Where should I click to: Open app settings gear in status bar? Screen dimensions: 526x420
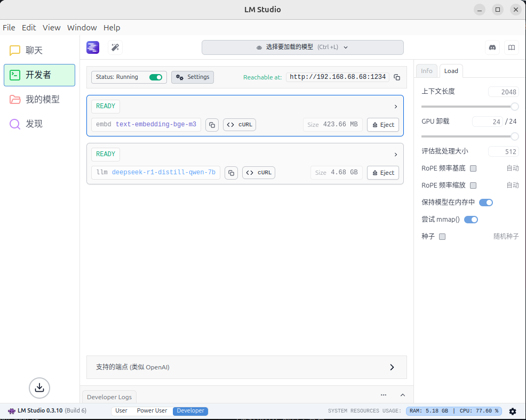513,411
